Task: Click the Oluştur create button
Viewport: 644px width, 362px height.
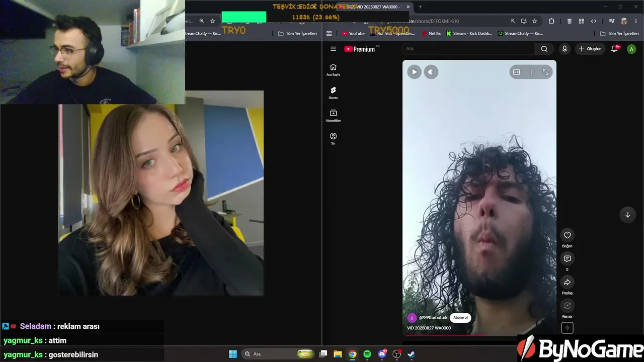Action: (590, 49)
